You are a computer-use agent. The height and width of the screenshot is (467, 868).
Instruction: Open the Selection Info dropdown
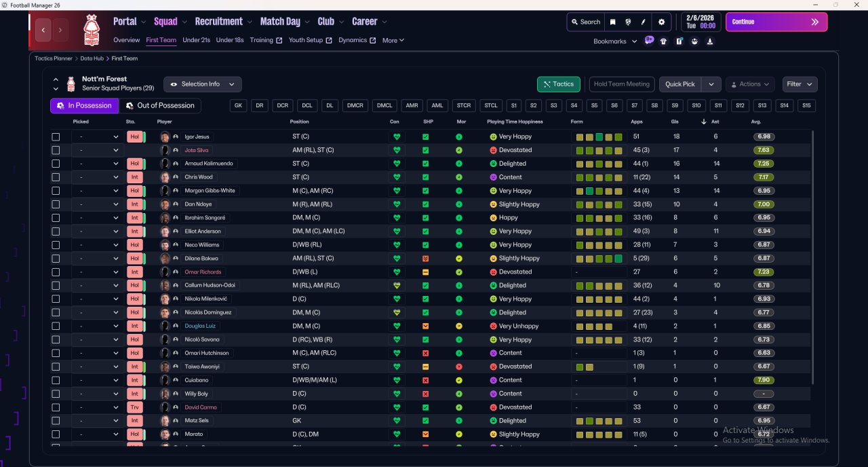coord(203,84)
